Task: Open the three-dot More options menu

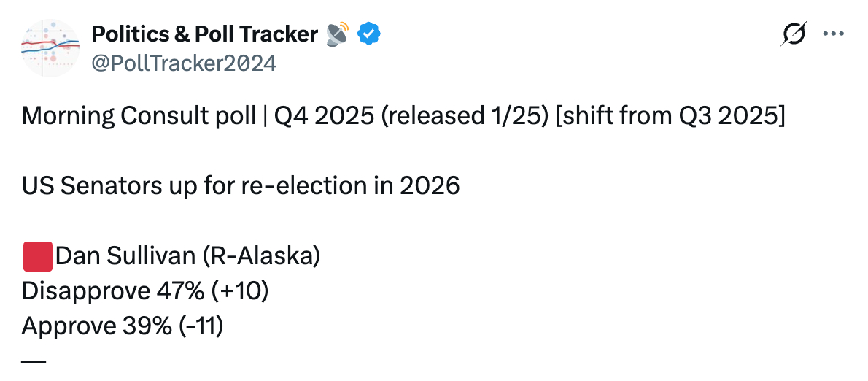Action: pos(834,34)
